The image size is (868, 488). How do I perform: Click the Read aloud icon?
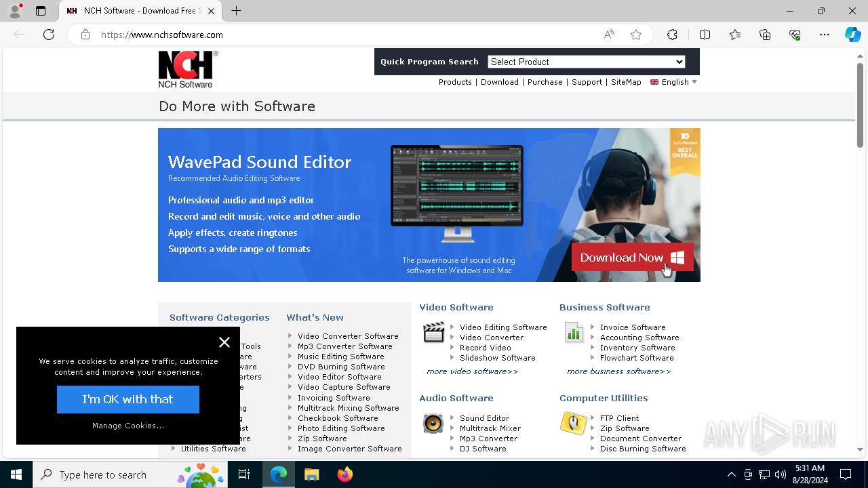coord(609,35)
